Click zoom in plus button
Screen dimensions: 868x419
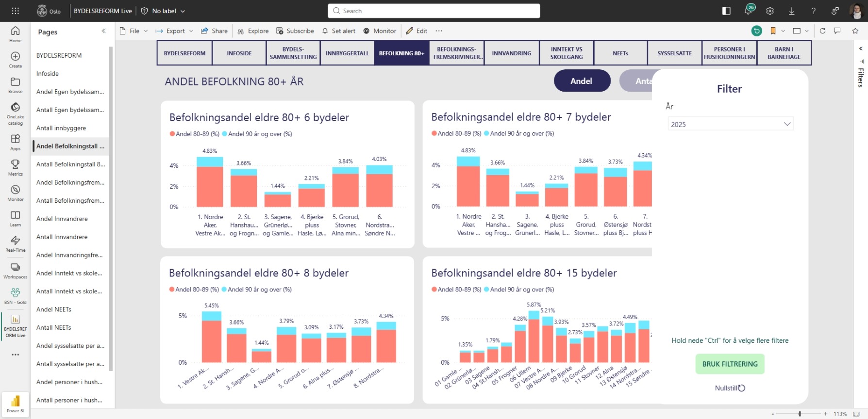point(826,414)
